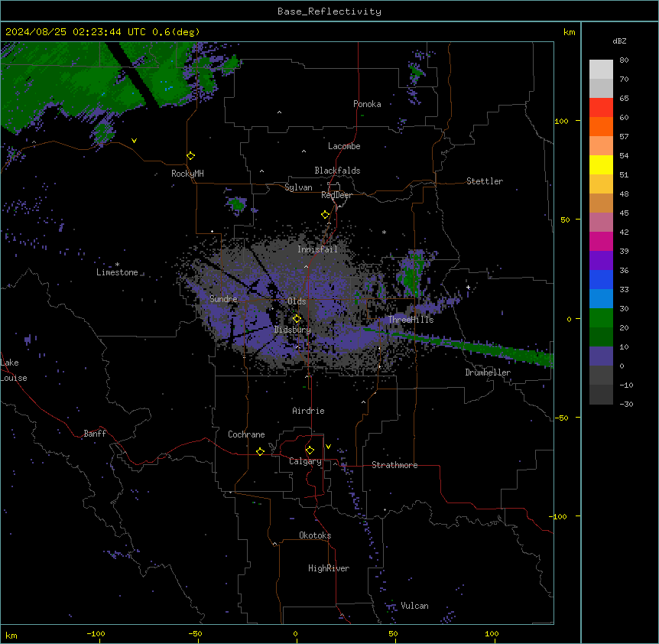Screen dimensions: 659x644
Task: Select the yellow diamond marker below Cochrane
Action: (260, 451)
